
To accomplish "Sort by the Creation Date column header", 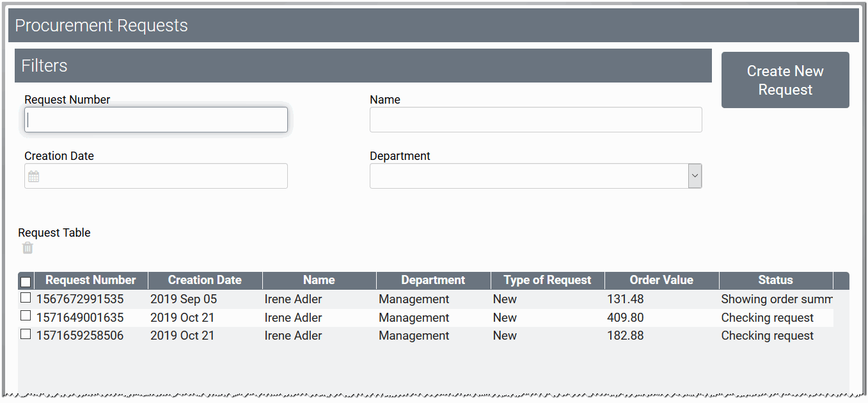I will point(205,280).
